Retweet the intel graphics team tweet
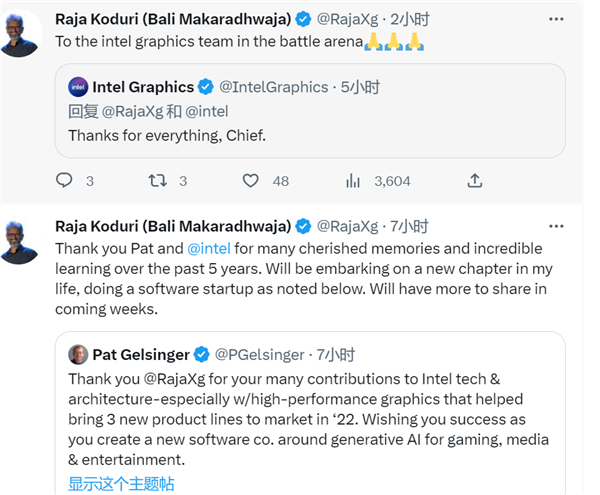Image resolution: width=600 pixels, height=495 pixels. (x=157, y=181)
